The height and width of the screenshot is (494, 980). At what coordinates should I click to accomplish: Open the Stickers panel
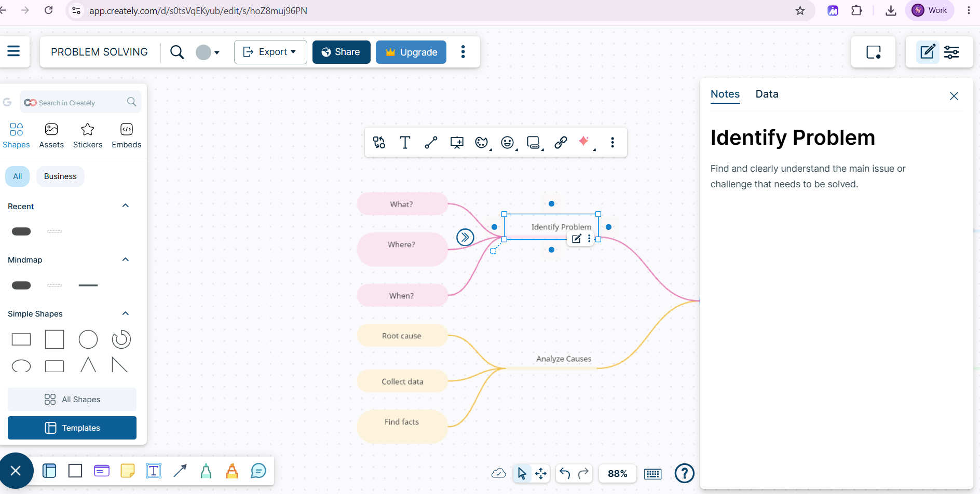point(88,135)
